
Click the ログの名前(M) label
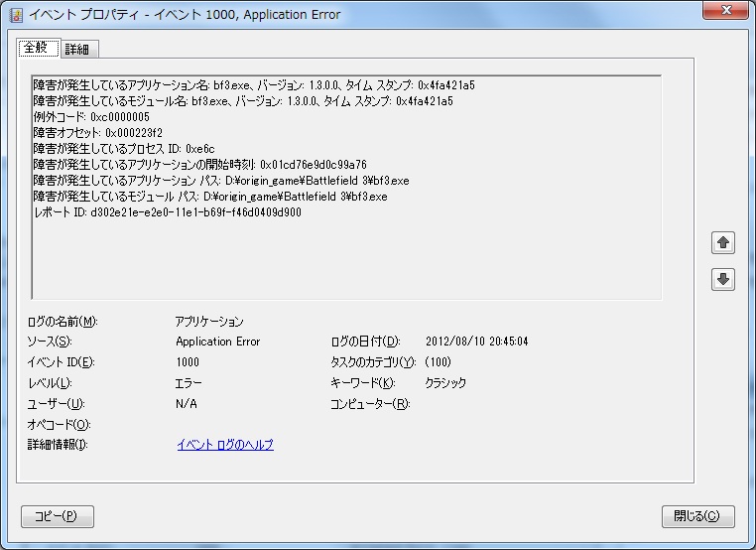click(63, 322)
